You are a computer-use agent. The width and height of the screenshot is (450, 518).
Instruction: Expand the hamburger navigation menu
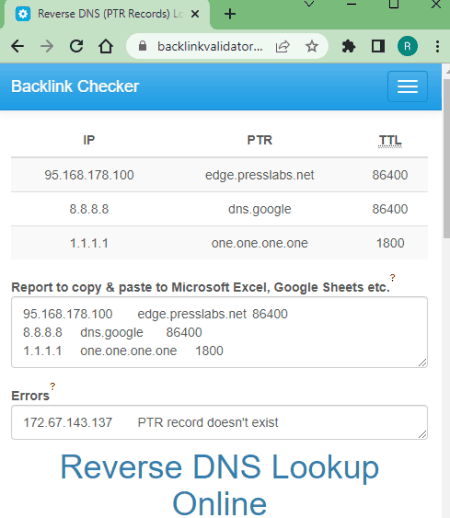coord(407,86)
